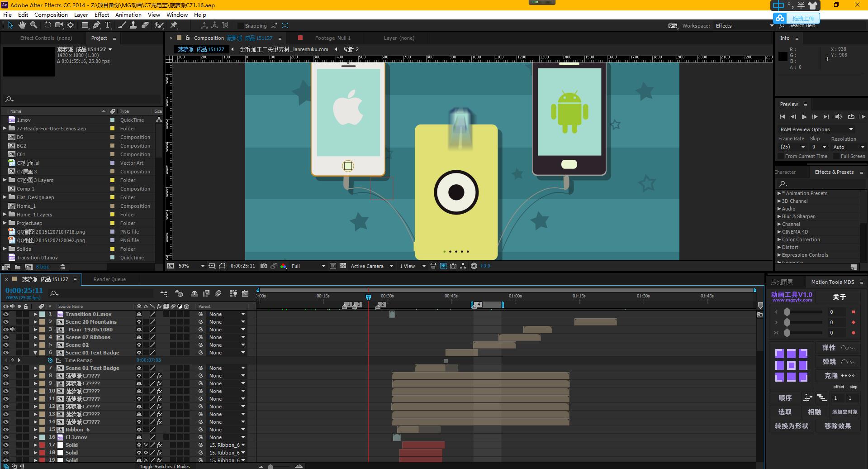
Task: Select the Rotation tool
Action: coord(47,25)
